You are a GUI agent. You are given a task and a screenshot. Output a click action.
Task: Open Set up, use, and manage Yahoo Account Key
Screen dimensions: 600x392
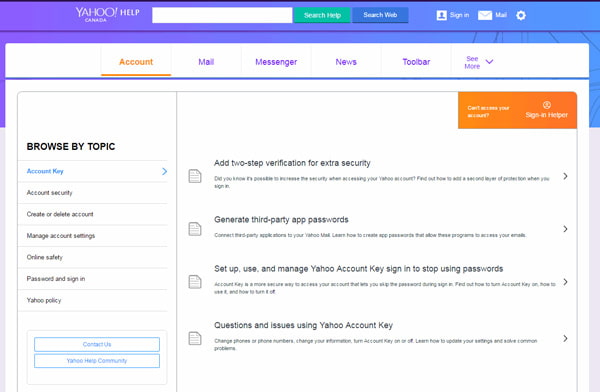coord(359,269)
